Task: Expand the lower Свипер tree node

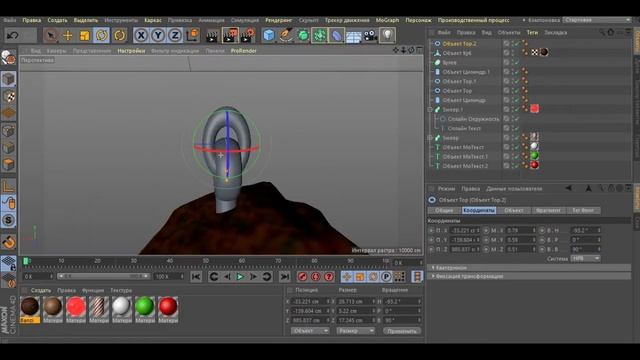Action: tap(430, 138)
